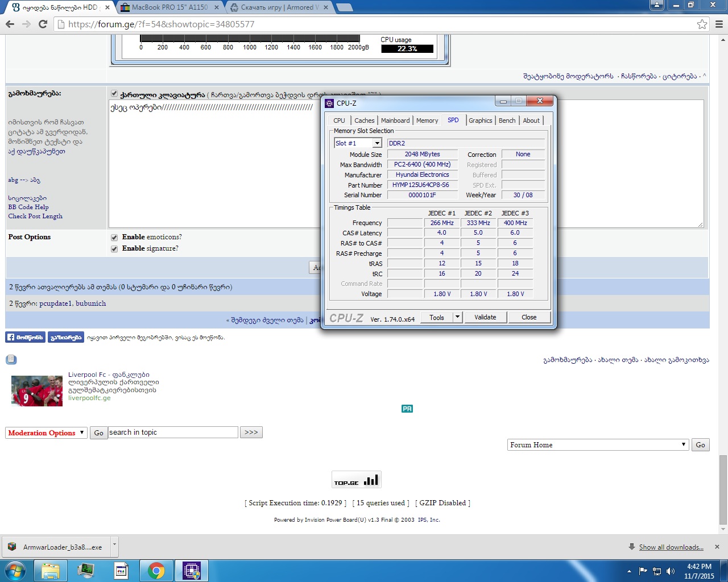Click the PR badge icon
The height and width of the screenshot is (582, 728).
[x=407, y=409]
